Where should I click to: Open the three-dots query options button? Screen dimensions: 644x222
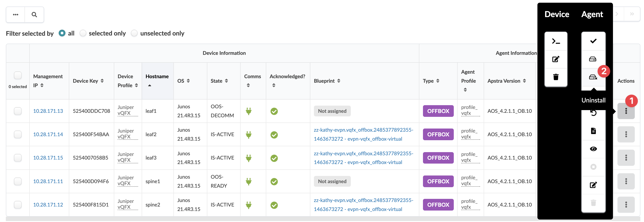point(16,15)
